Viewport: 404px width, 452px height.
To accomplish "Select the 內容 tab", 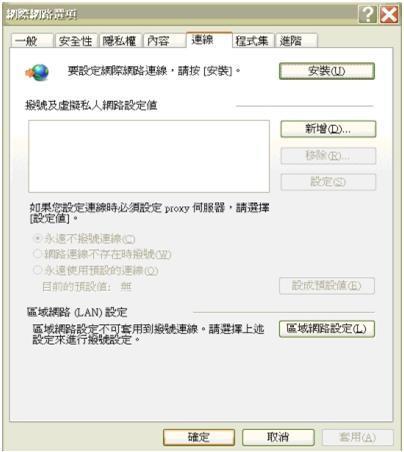I will [164, 41].
